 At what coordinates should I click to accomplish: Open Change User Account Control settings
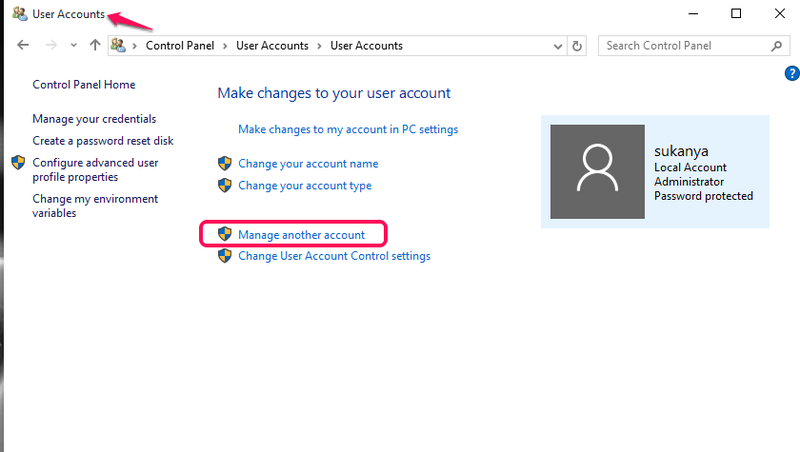tap(334, 256)
